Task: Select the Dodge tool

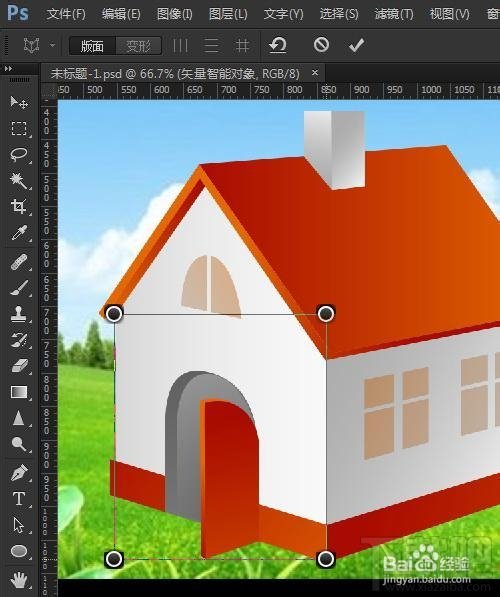Action: [x=19, y=444]
